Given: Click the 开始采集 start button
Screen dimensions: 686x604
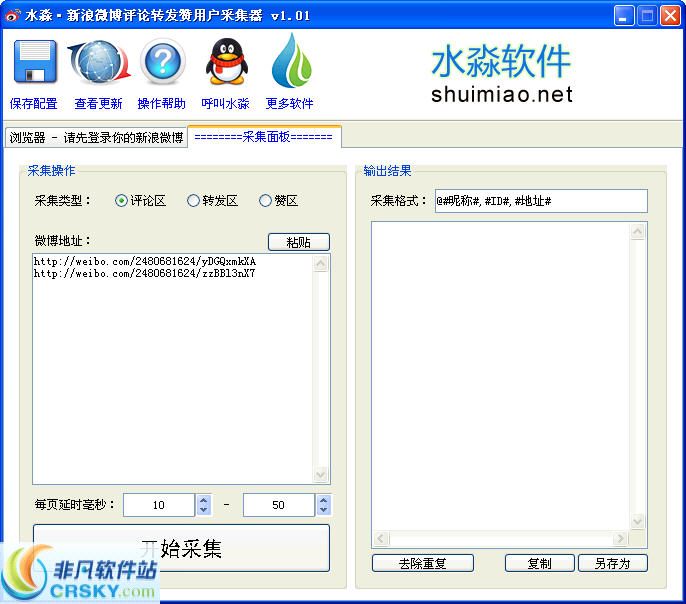Looking at the screenshot, I should pos(181,548).
